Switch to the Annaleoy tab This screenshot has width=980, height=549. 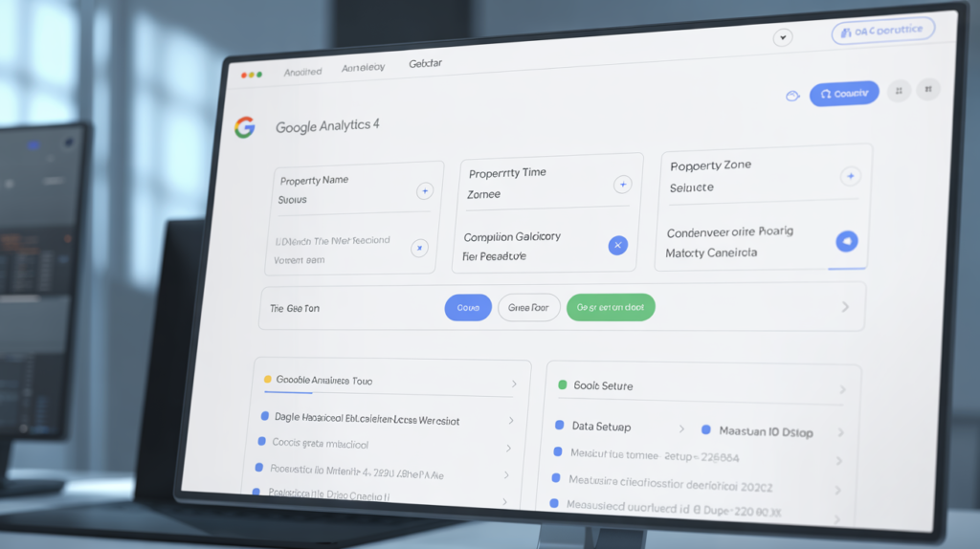363,68
